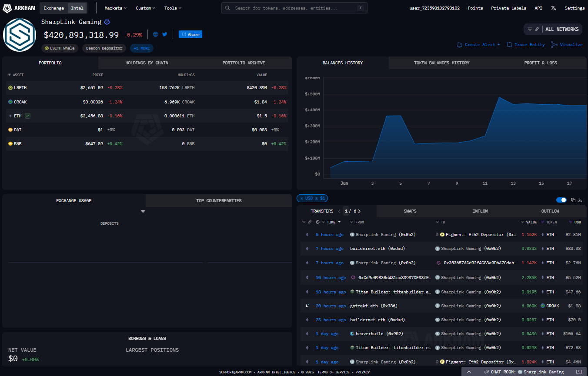
Task: Focus the token and address search field
Action: (x=294, y=8)
